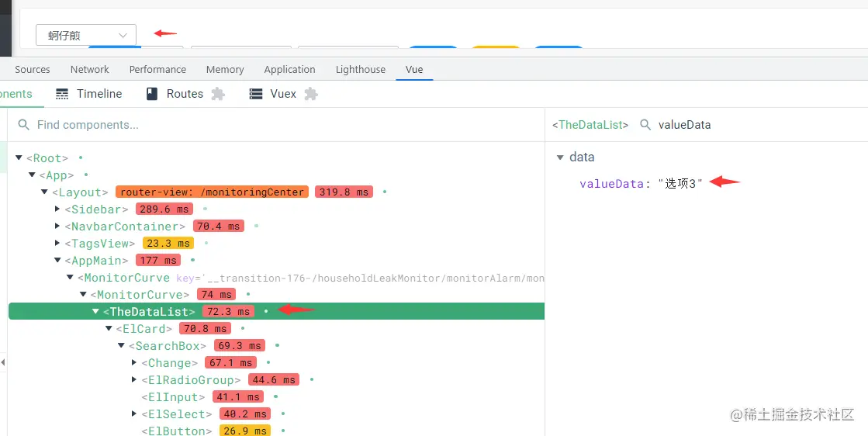This screenshot has width=868, height=436.
Task: Expand the TagsView component node
Action: click(57, 243)
